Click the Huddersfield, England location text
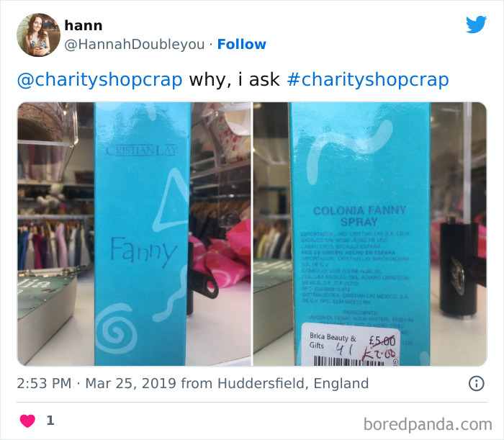 coord(293,383)
